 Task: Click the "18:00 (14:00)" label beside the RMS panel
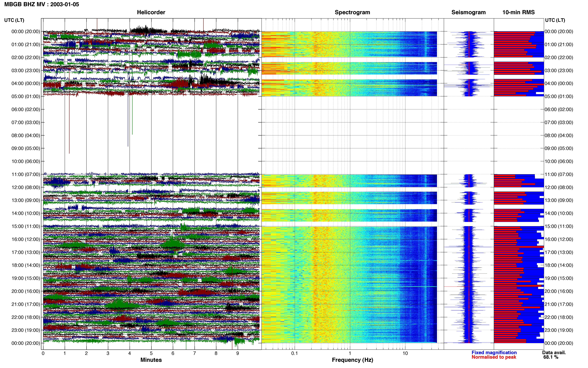click(559, 265)
